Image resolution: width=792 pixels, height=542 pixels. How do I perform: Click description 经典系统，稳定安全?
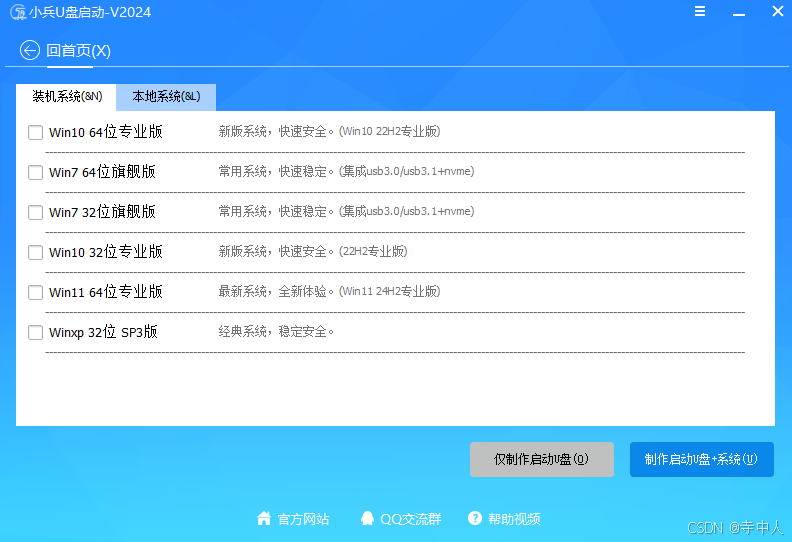pyautogui.click(x=276, y=331)
